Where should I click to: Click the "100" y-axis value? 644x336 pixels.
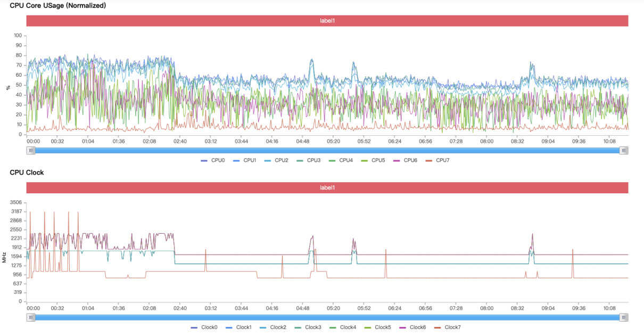[18, 36]
